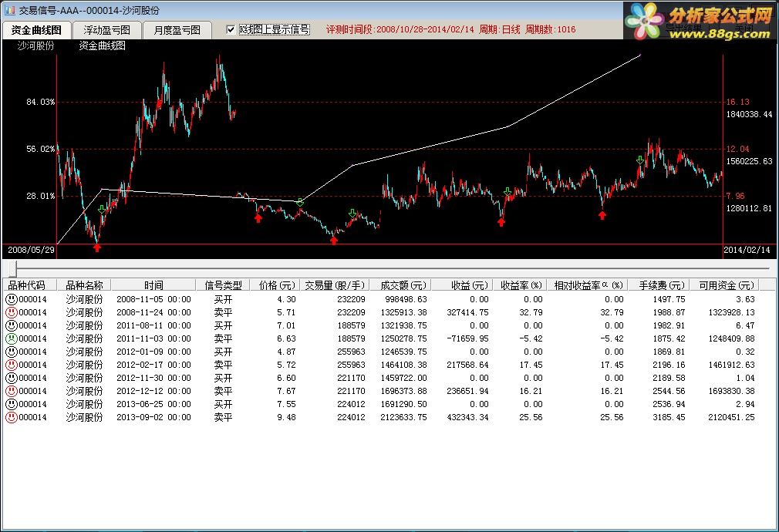The width and height of the screenshot is (779, 532).
Task: Click chart end date label 2014/02/14
Action: (x=747, y=250)
